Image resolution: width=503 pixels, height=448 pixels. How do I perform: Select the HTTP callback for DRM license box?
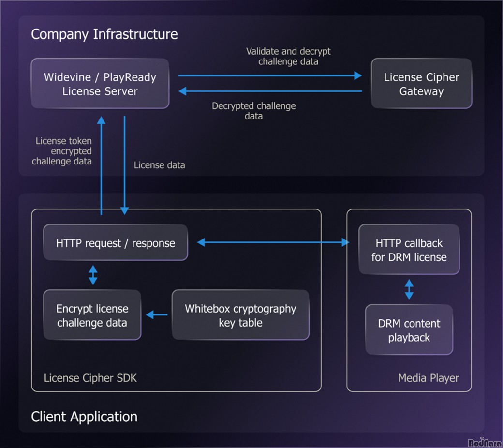409,250
